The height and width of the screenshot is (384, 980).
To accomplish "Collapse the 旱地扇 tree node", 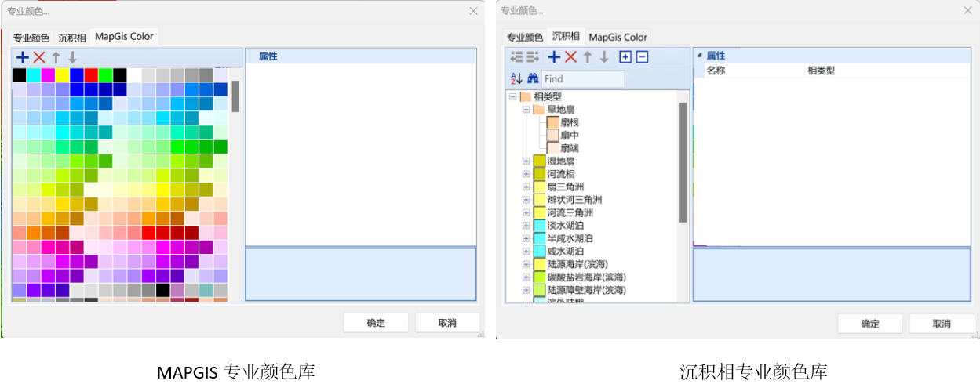I will click(526, 110).
